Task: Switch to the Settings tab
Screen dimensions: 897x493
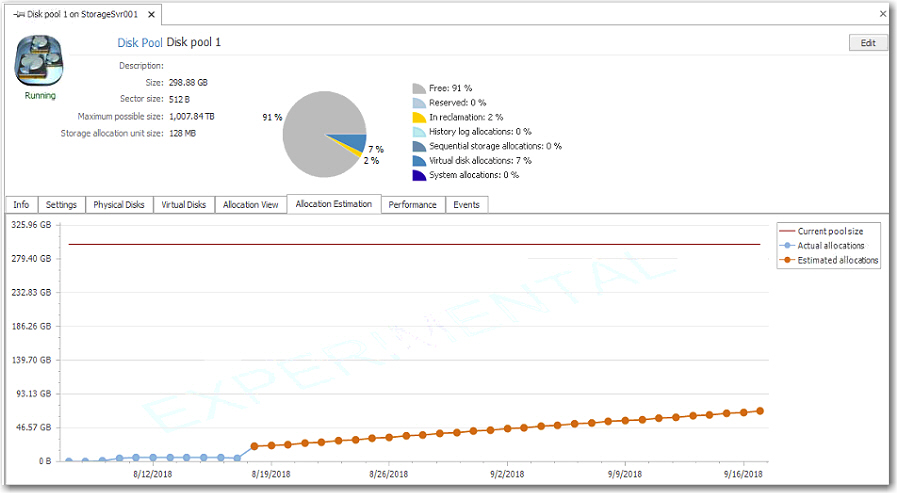Action: coord(61,204)
